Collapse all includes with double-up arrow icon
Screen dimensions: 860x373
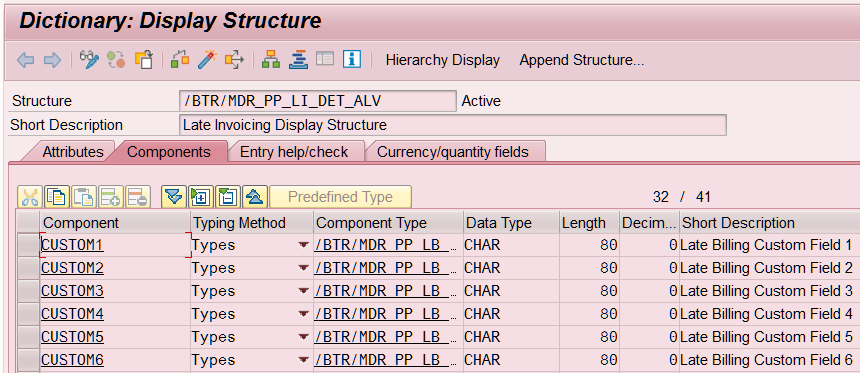tap(254, 197)
